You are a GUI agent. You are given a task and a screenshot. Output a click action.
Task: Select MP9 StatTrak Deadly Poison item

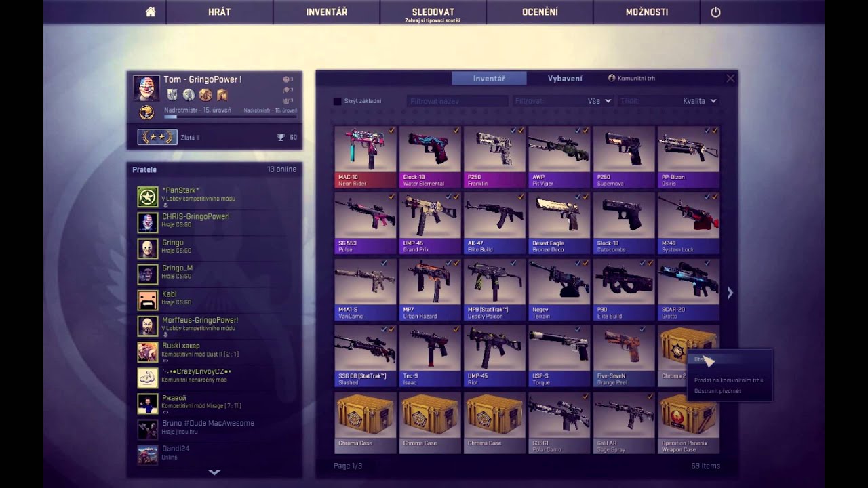[494, 289]
